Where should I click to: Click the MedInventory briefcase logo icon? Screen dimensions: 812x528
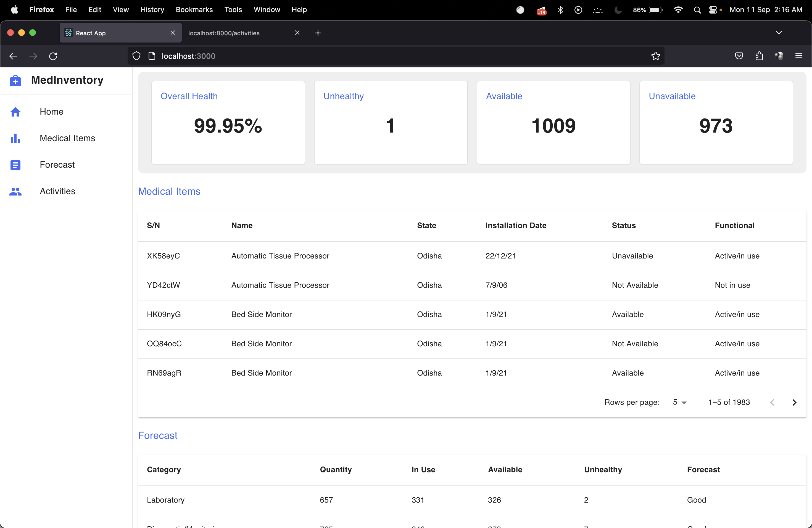[x=15, y=80]
